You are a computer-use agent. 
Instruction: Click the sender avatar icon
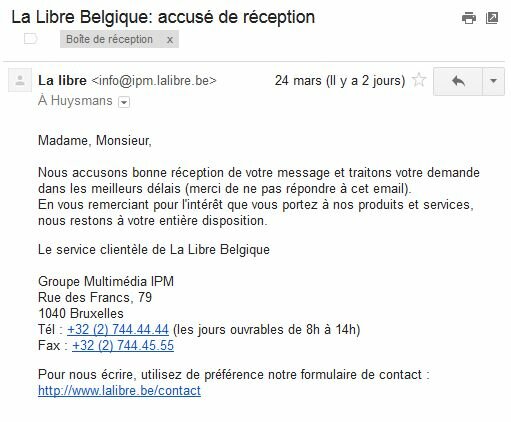pos(20,80)
